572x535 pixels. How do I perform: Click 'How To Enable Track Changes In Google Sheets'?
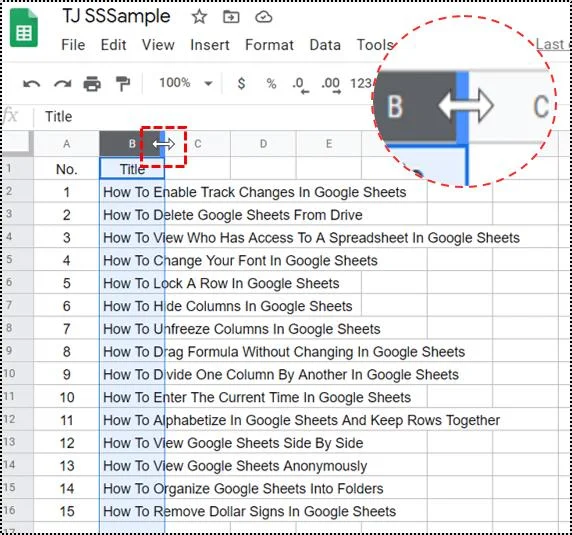click(x=255, y=192)
